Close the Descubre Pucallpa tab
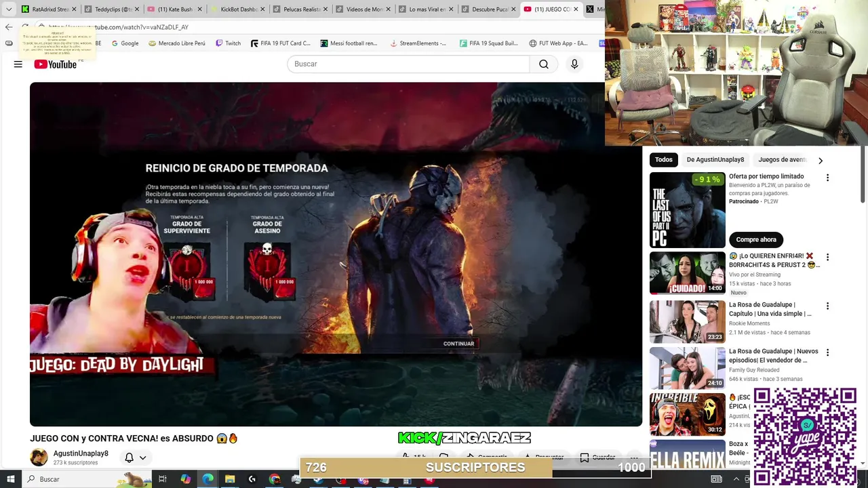 click(513, 9)
